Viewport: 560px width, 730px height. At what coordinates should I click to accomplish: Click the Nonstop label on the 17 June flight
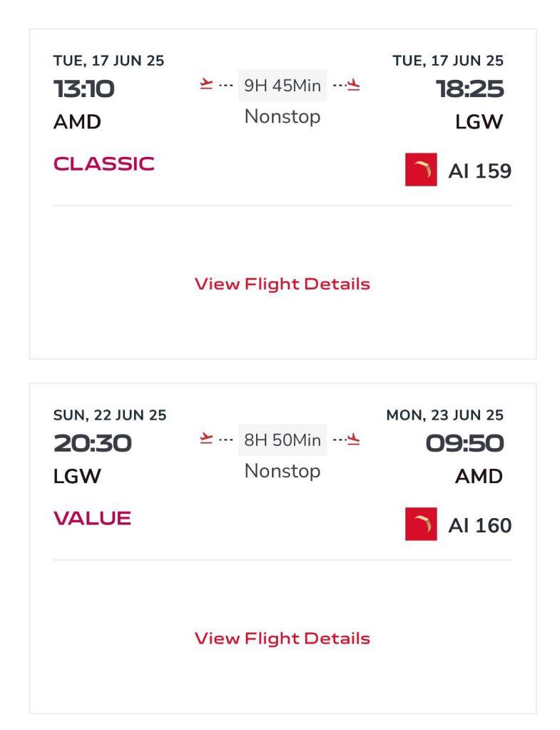click(282, 116)
